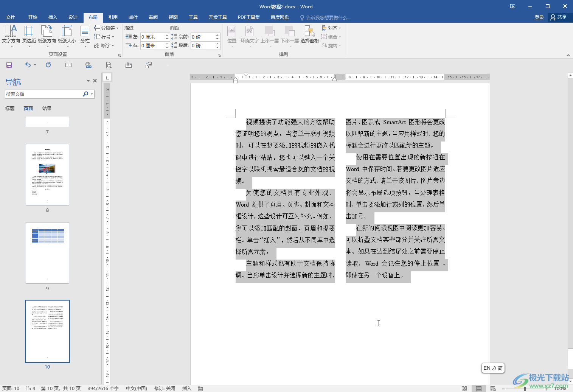
Task: Open Paper Orientation (纸张方向) options
Action: click(47, 36)
